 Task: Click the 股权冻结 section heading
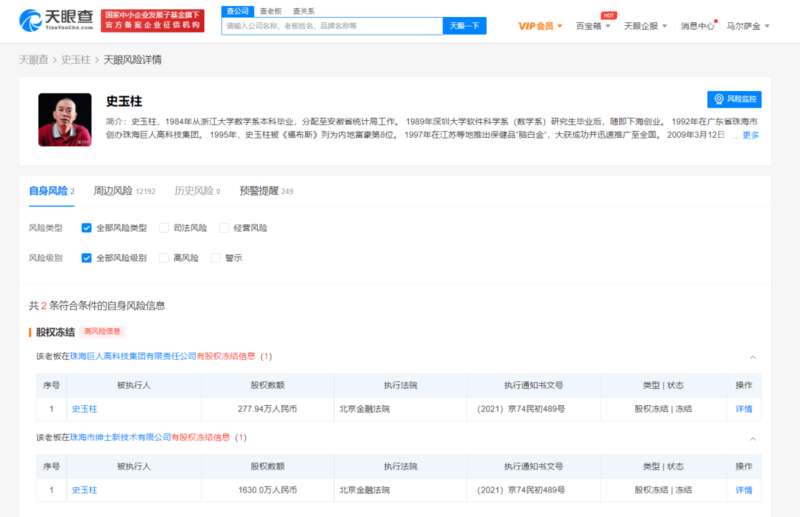tap(56, 332)
